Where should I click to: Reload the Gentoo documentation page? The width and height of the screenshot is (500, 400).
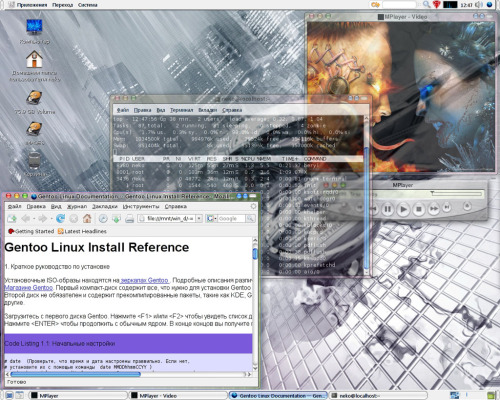coord(60,219)
